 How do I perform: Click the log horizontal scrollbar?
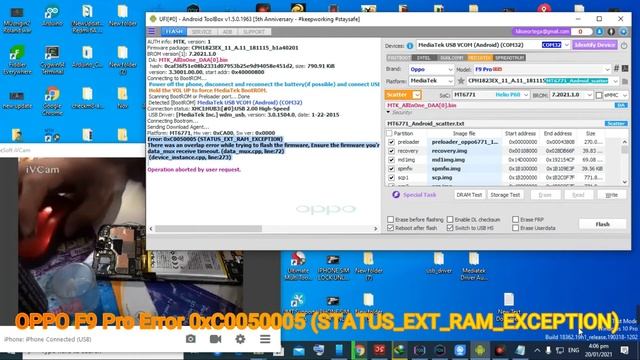(208, 229)
